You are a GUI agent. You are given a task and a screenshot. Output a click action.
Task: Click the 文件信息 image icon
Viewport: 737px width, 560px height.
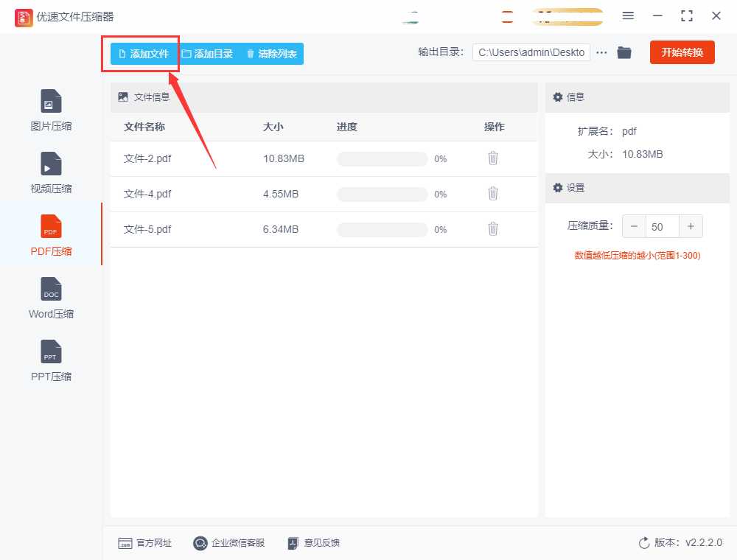tap(123, 97)
